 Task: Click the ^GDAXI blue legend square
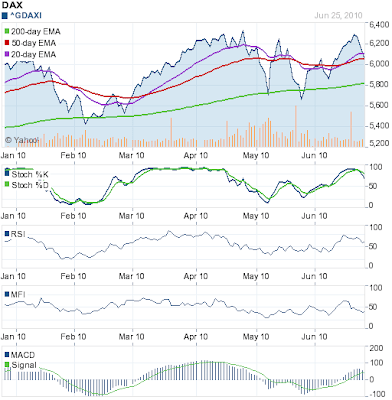pos(5,16)
